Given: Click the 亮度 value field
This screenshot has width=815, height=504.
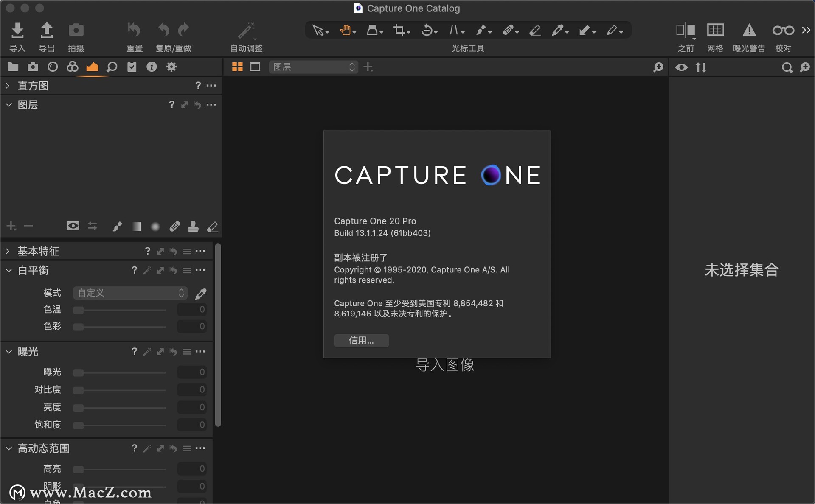Looking at the screenshot, I should [192, 407].
